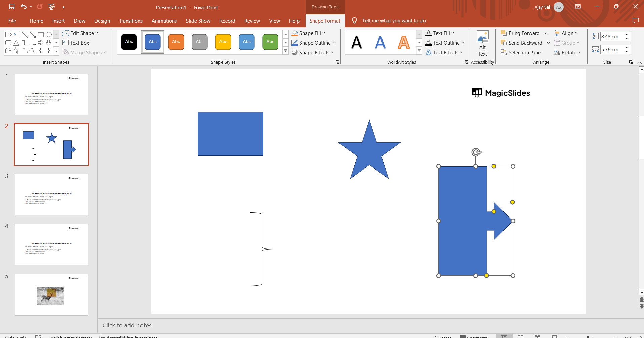Increase shape height with up stepper
This screenshot has height=338, width=644.
pyautogui.click(x=627, y=34)
